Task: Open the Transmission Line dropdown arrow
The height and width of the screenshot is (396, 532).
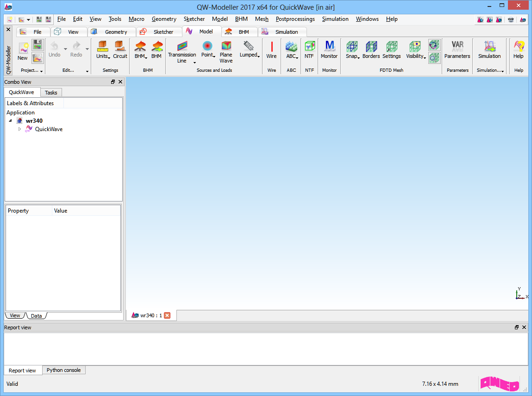Action: coord(195,63)
